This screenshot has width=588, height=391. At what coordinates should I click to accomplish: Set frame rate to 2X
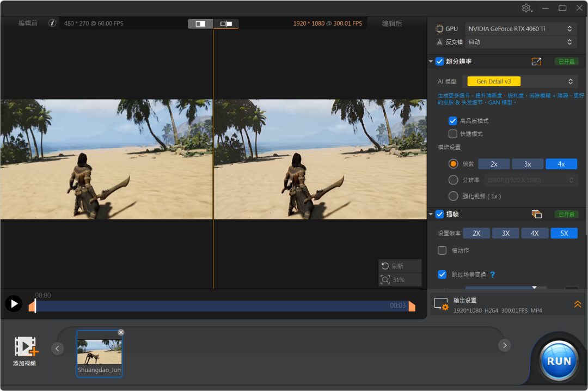click(x=476, y=233)
